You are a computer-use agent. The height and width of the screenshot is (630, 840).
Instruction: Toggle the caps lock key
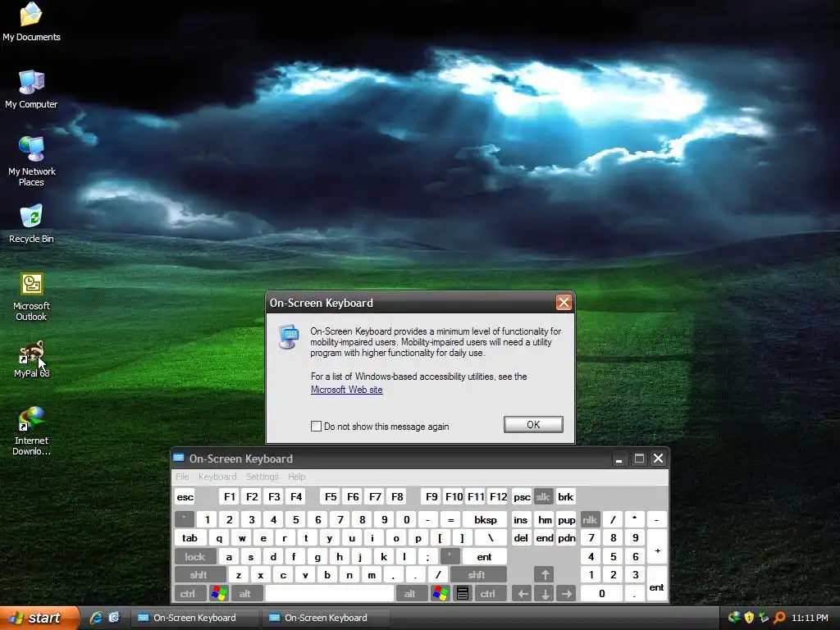195,557
